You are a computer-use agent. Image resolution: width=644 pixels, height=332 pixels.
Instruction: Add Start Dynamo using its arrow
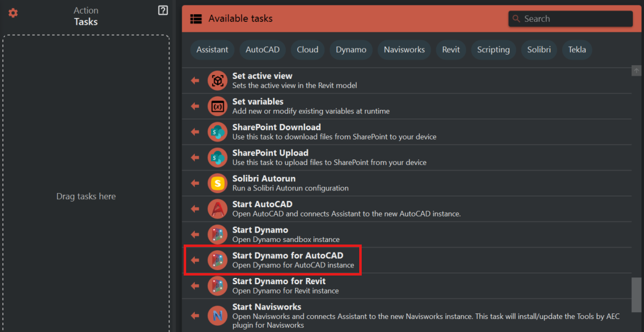[x=195, y=235]
